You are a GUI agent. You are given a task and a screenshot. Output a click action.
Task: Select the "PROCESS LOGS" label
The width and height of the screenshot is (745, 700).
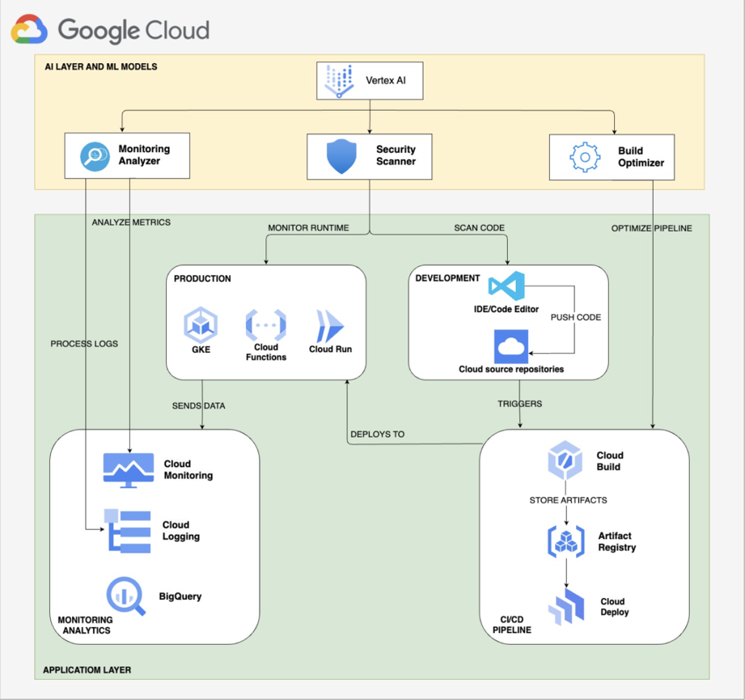[84, 344]
